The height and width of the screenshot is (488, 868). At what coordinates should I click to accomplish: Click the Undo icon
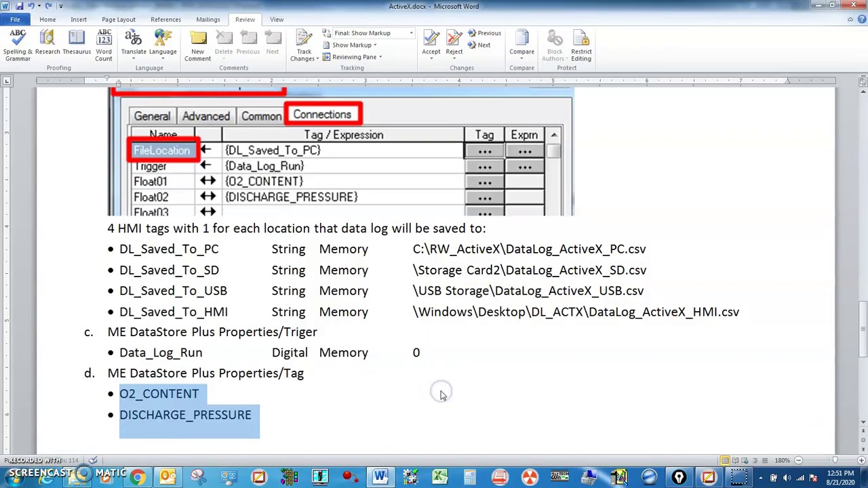(31, 6)
